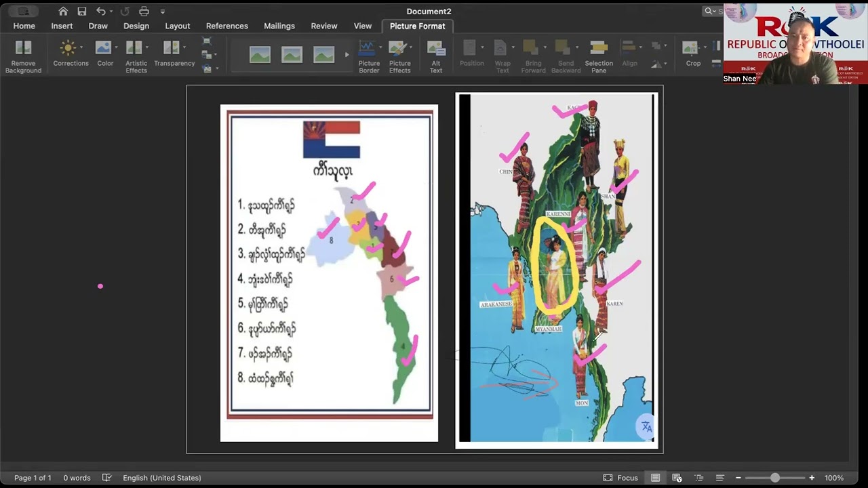868x488 pixels.
Task: Open the Customize Quick Access Toolbar dropdown
Action: pos(163,12)
